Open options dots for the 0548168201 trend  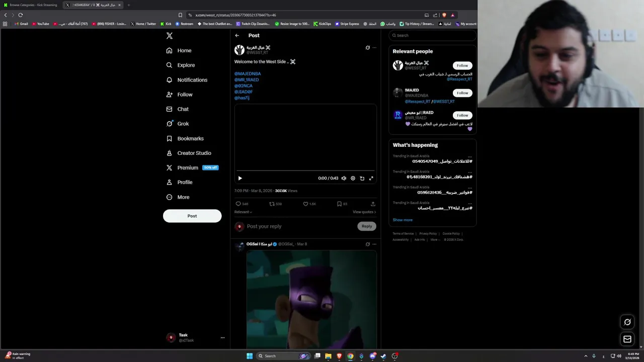pos(470,172)
